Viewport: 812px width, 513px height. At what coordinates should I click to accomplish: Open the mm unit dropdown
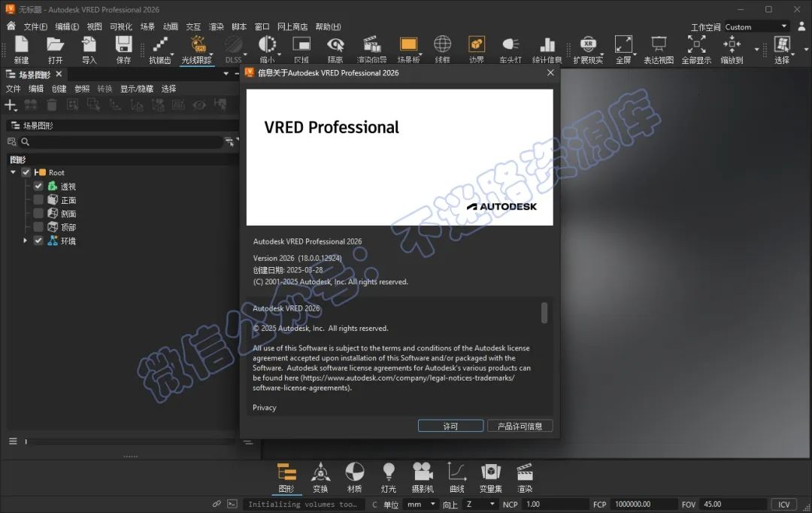pos(421,504)
